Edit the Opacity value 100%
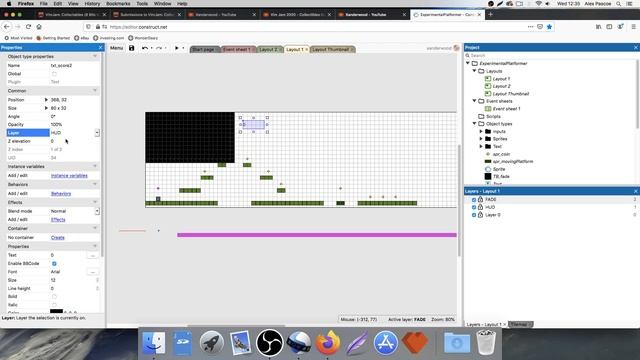This screenshot has height=360, width=640. pyautogui.click(x=75, y=124)
